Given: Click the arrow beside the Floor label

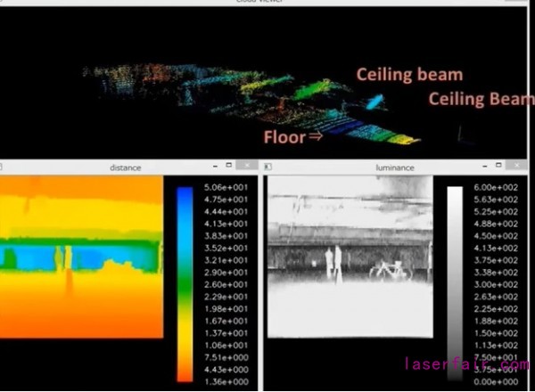Looking at the screenshot, I should pos(313,137).
